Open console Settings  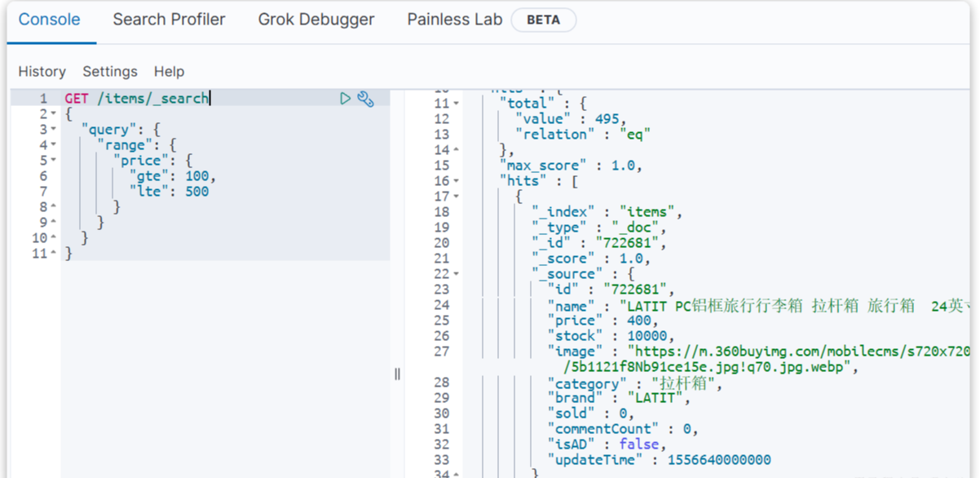tap(110, 72)
